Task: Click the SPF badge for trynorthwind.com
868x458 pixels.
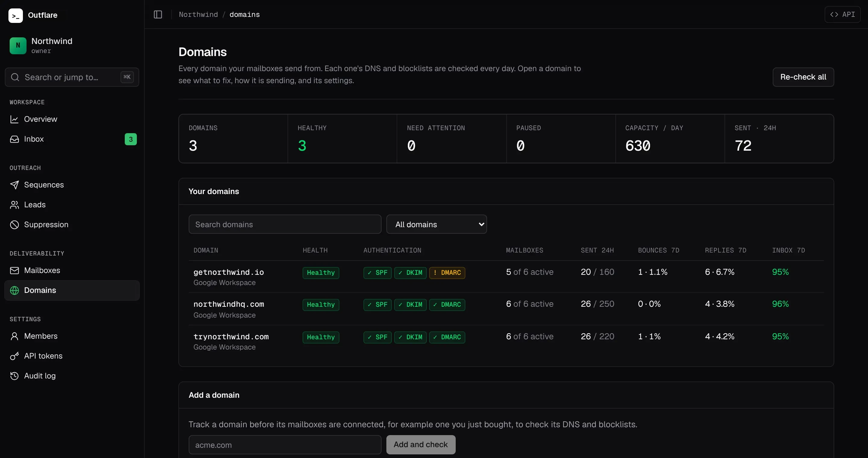Action: pyautogui.click(x=377, y=337)
